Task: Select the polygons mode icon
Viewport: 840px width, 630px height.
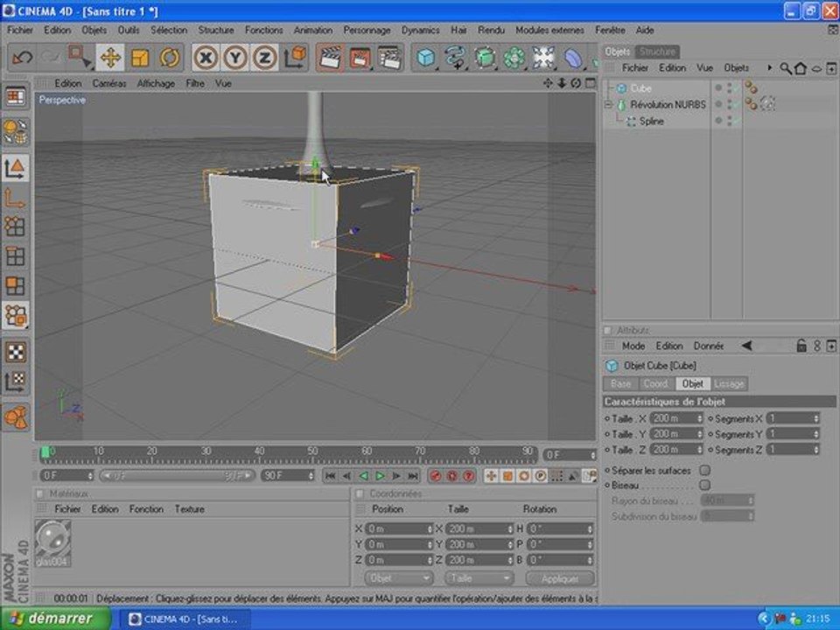Action: point(16,285)
